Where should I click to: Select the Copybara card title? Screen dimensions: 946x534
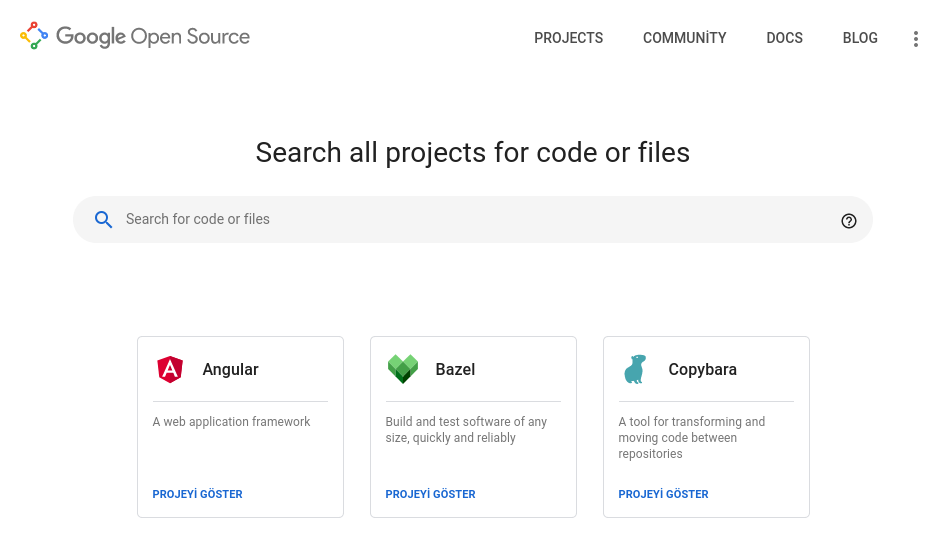702,369
